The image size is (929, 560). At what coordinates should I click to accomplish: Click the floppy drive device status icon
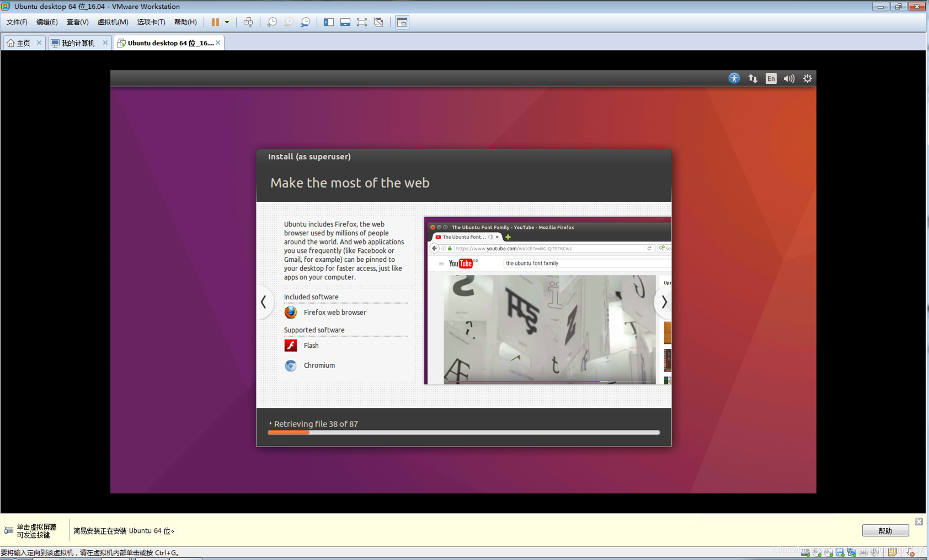pos(840,552)
